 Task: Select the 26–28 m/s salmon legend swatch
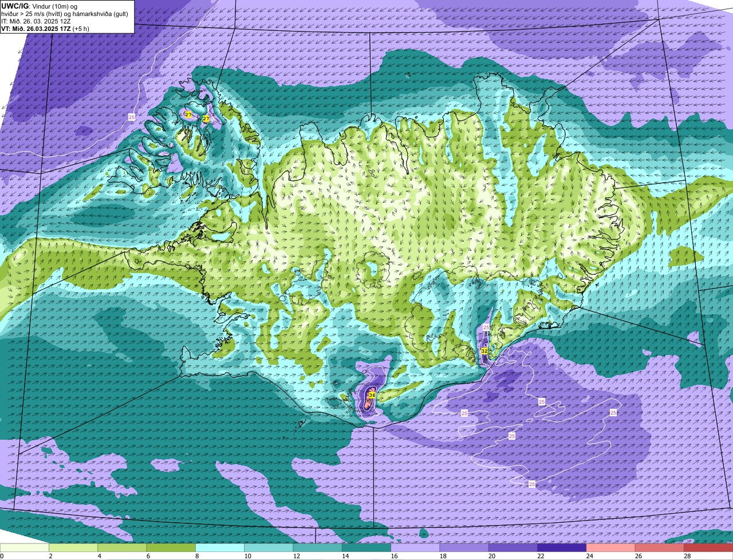coord(660,547)
